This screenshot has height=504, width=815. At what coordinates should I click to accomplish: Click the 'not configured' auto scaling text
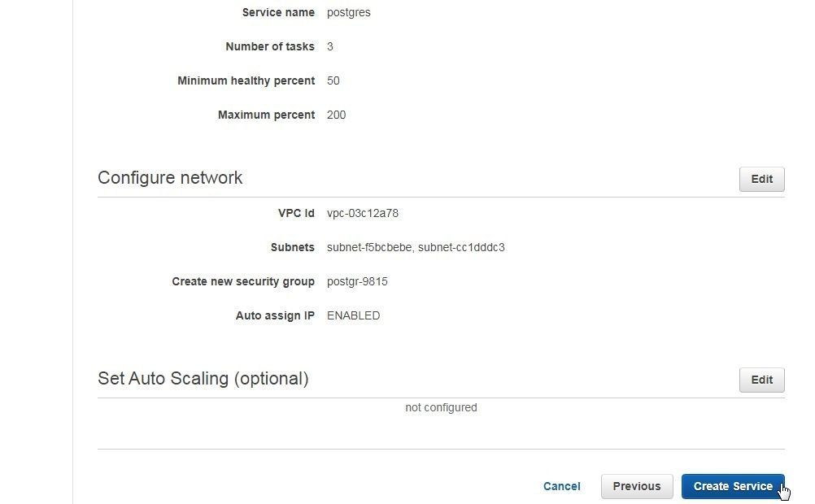(442, 408)
